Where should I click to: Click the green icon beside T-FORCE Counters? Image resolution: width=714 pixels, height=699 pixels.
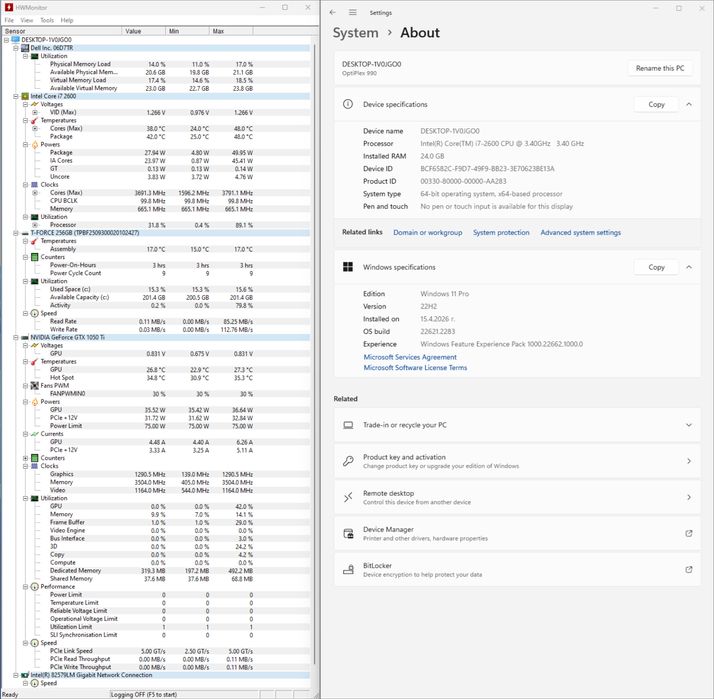(x=35, y=257)
